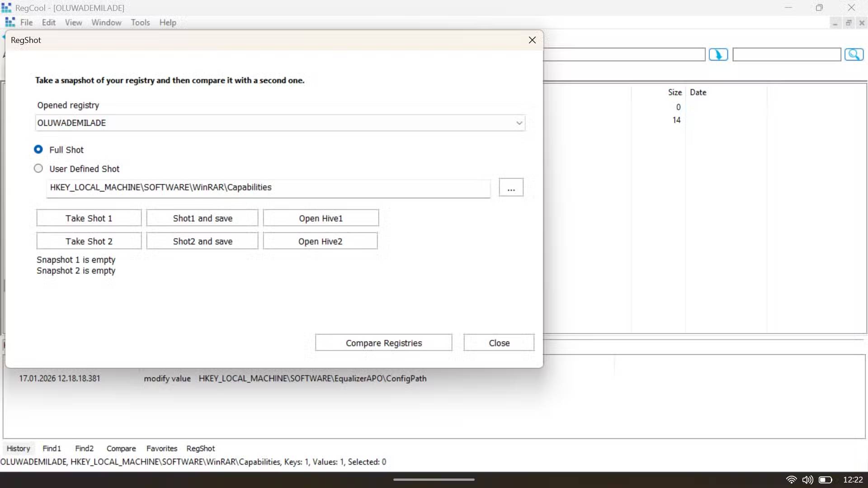Click the RegCool application icon in the title bar
This screenshot has width=868, height=488.
(x=7, y=7)
